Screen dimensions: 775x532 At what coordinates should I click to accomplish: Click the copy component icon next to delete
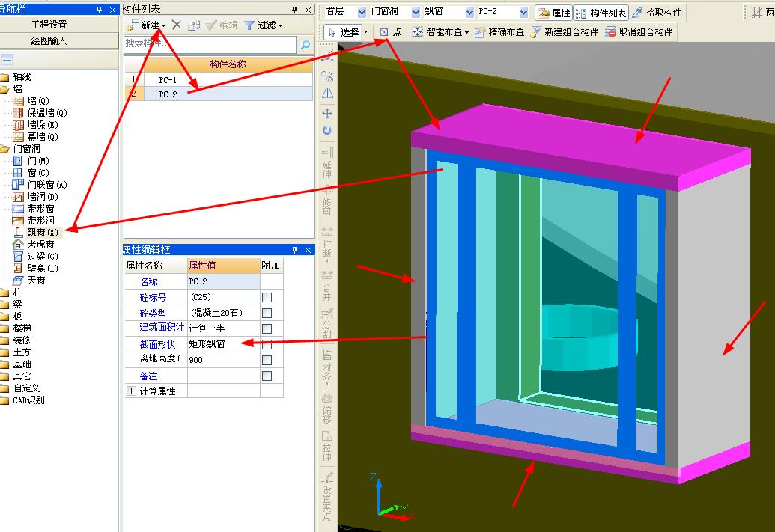194,25
